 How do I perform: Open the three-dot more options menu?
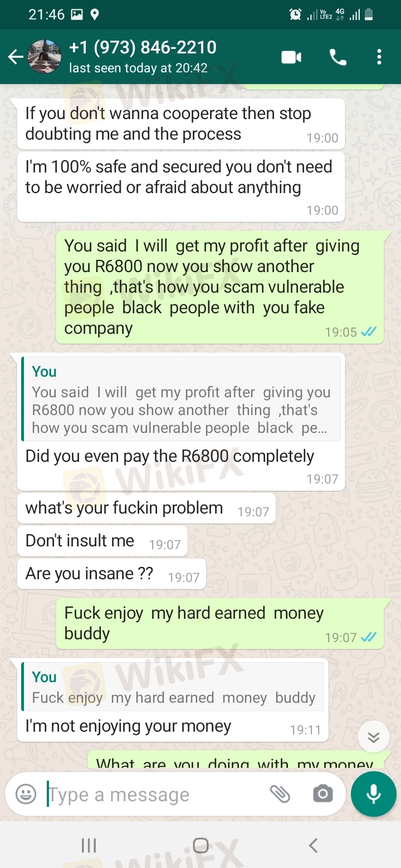tap(379, 57)
